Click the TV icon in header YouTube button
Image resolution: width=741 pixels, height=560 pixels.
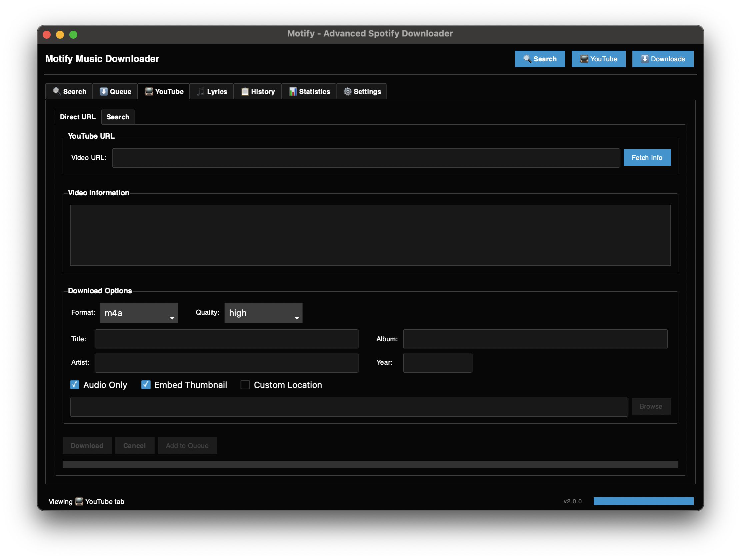(584, 59)
